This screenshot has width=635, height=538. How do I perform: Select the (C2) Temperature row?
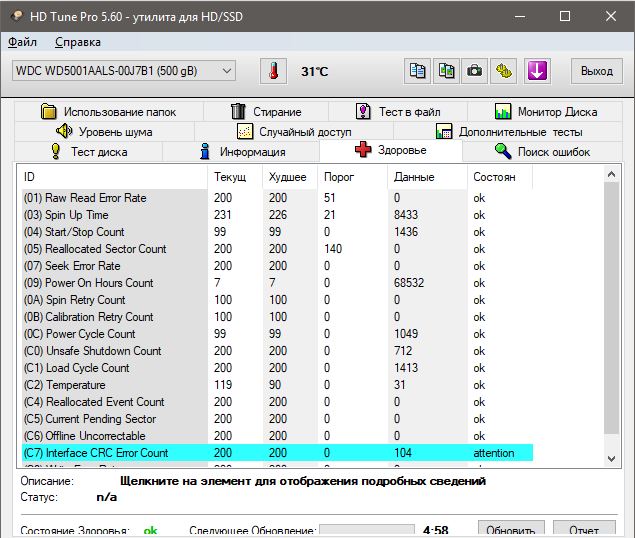point(277,385)
